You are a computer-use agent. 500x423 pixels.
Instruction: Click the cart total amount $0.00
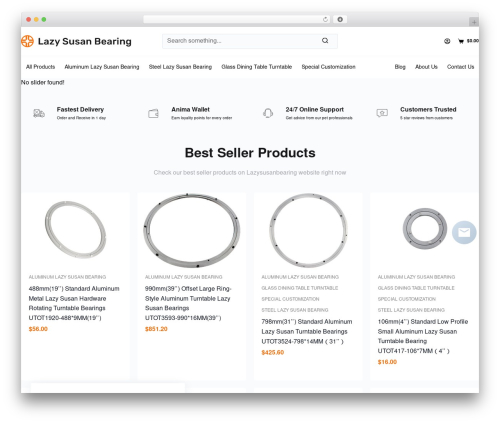[x=473, y=41]
